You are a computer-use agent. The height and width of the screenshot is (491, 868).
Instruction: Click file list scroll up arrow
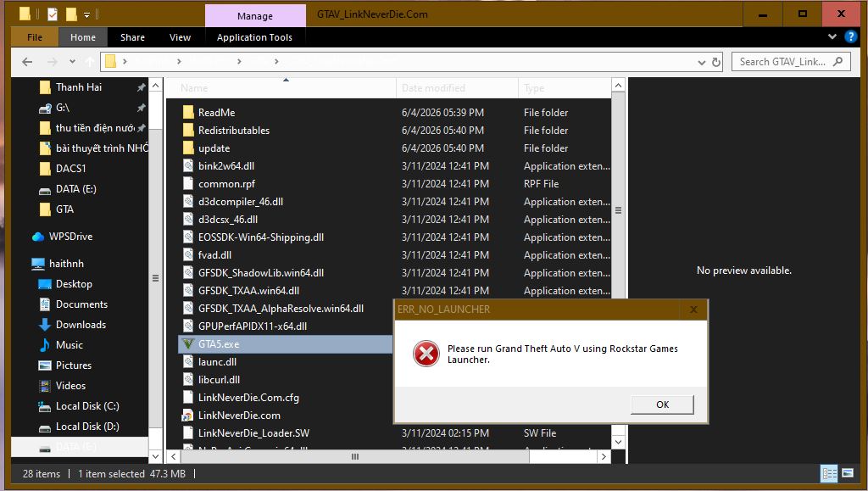pos(618,86)
